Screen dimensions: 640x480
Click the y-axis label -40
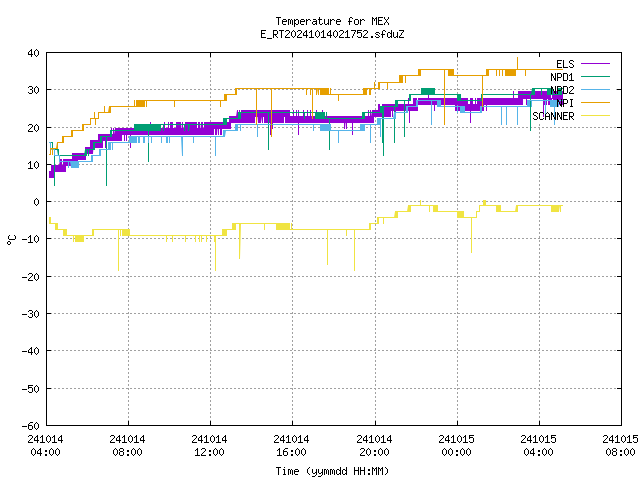pos(31,351)
